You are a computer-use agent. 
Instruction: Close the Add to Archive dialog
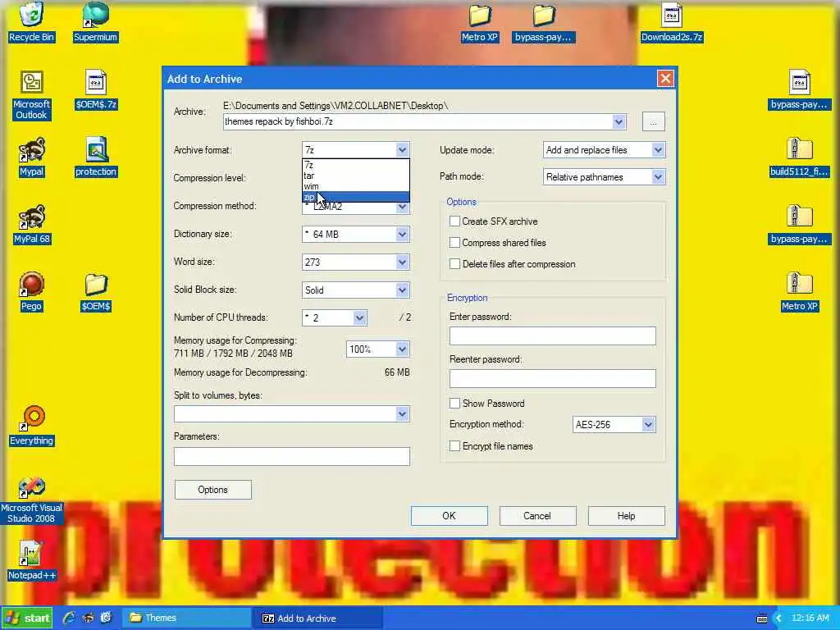(x=665, y=79)
